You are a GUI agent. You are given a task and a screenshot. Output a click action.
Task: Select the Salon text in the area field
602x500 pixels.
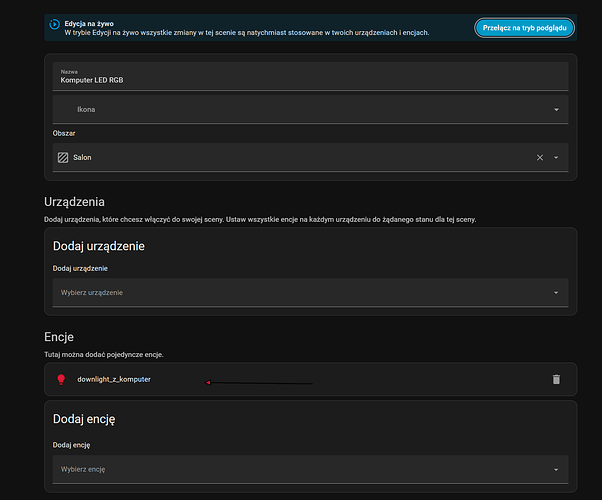pyautogui.click(x=84, y=157)
